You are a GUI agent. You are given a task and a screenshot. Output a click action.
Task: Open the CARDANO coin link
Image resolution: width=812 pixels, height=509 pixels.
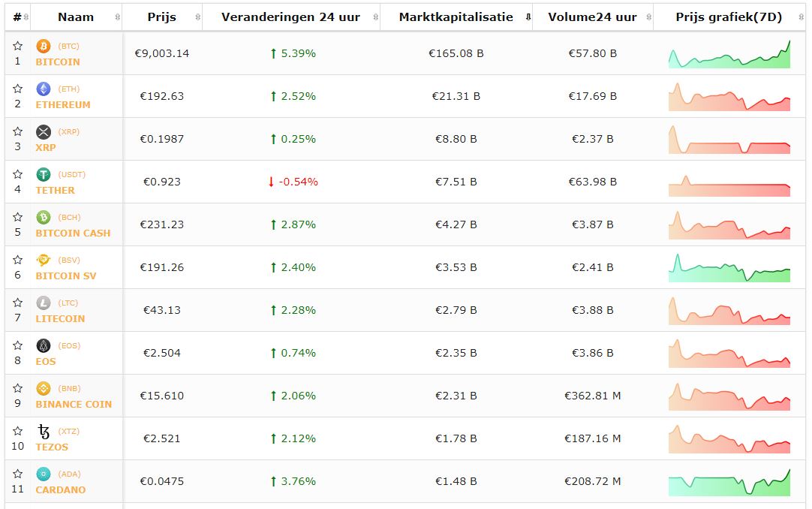[x=61, y=489]
